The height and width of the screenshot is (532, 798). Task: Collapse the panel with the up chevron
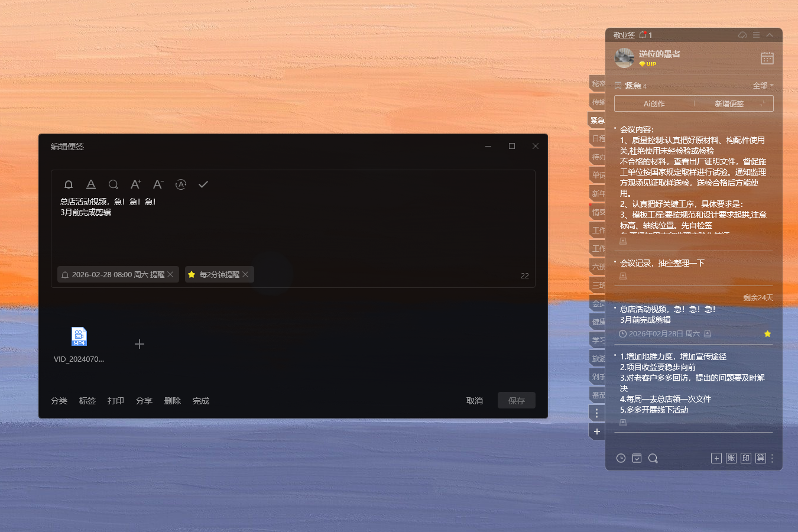tap(770, 35)
